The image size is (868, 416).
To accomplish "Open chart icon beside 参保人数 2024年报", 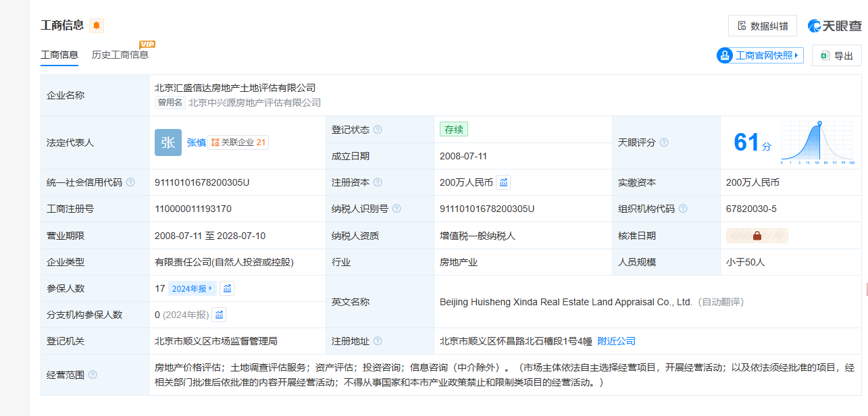I will coord(228,288).
